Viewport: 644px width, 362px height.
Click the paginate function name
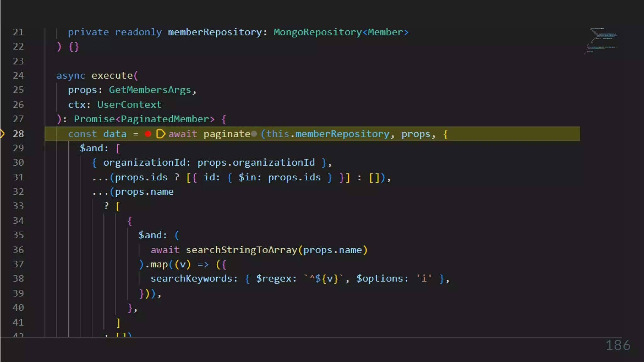[x=226, y=134]
